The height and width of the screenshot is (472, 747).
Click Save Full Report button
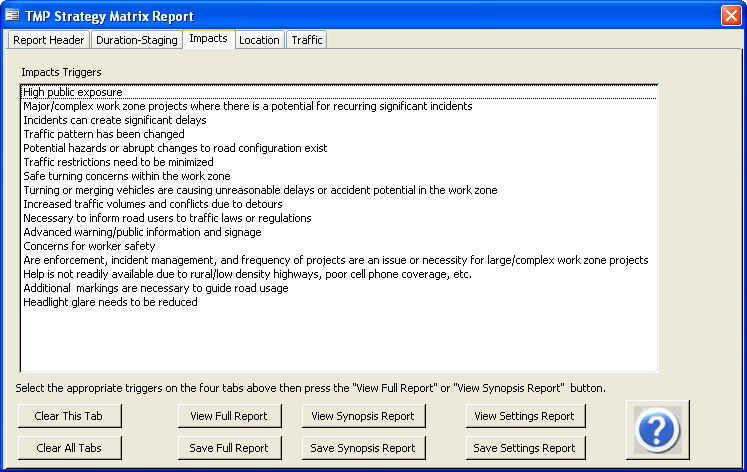click(229, 448)
